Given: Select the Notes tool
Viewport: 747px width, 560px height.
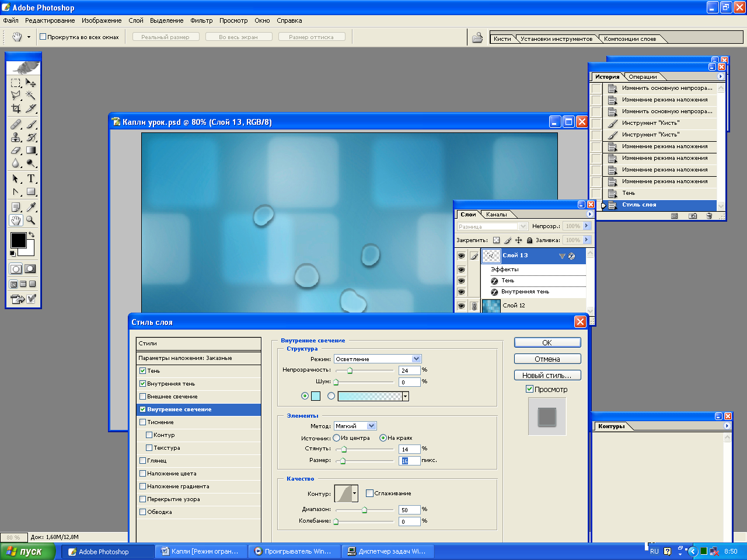Looking at the screenshot, I should point(16,207).
